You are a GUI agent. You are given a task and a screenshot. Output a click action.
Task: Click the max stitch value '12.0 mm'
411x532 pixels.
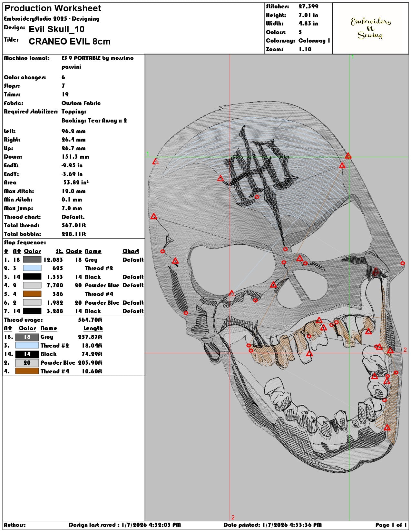tap(73, 191)
